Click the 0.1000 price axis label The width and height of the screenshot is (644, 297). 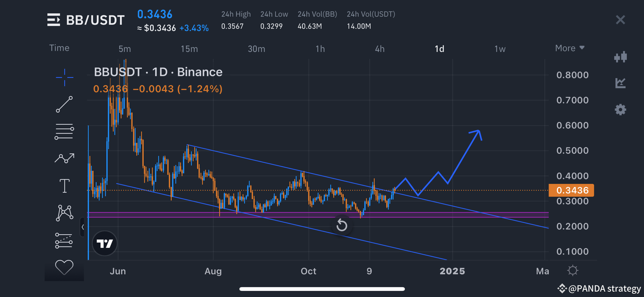(x=572, y=251)
